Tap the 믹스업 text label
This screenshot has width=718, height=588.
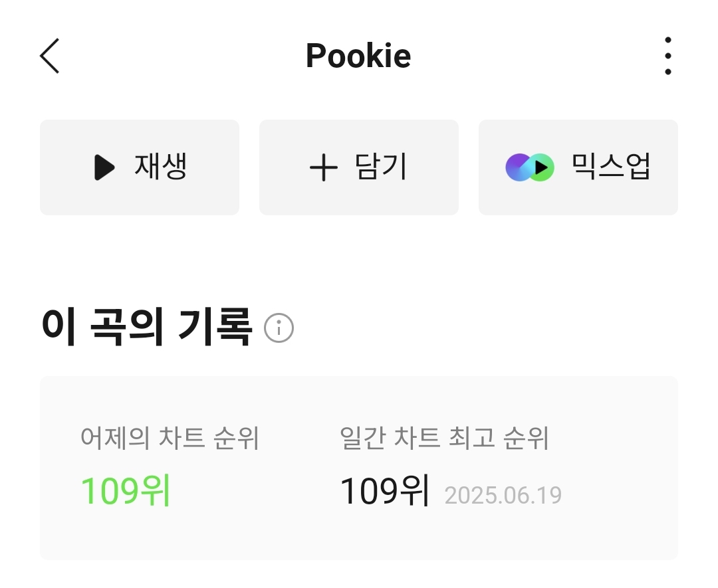610,167
